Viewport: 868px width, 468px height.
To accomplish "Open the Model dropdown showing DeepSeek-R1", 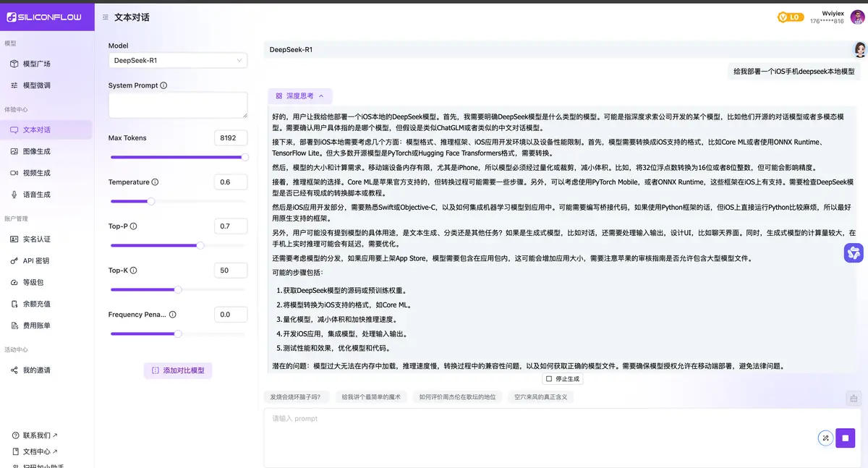I will click(178, 61).
